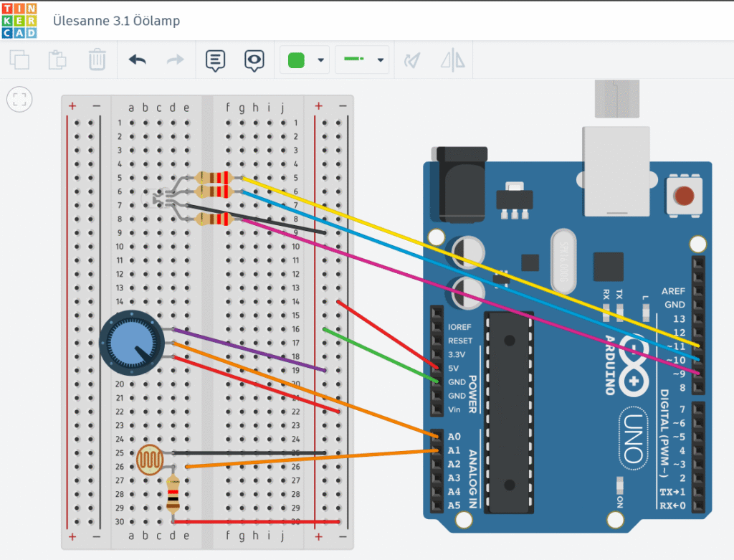Select the yellow wire to pin 11
Image resolution: width=734 pixels, height=560 pixels.
pos(470,261)
